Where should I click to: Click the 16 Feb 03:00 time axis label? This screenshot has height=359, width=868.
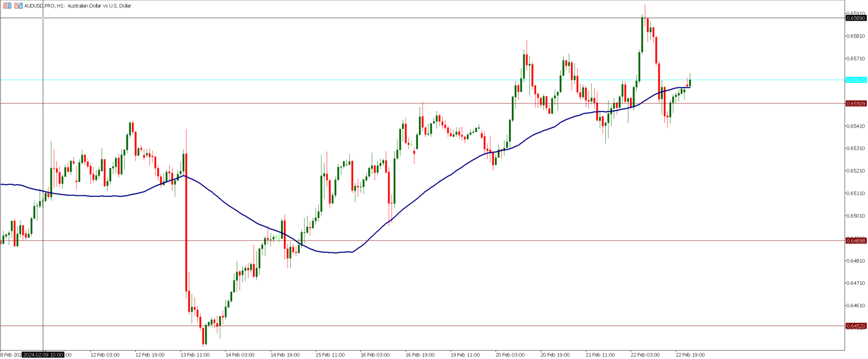click(x=375, y=355)
